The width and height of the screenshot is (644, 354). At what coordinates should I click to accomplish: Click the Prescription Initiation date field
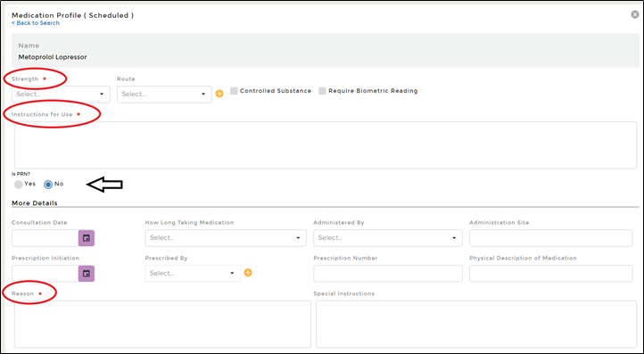click(45, 274)
